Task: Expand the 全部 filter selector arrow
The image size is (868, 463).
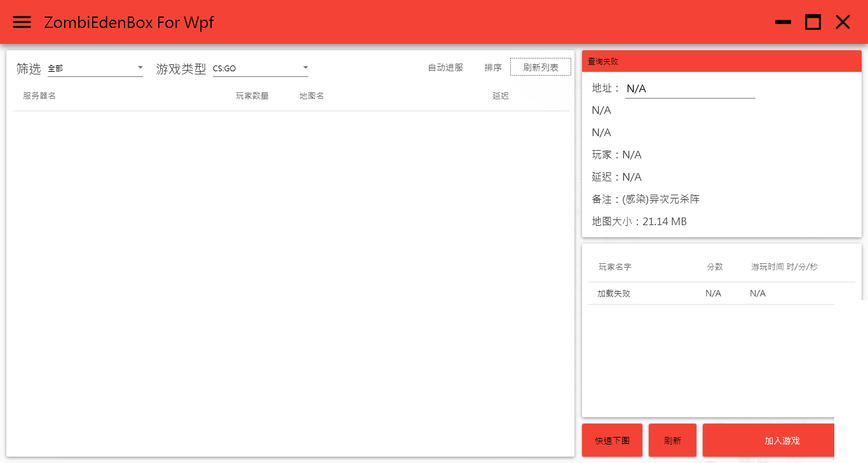Action: tap(139, 67)
